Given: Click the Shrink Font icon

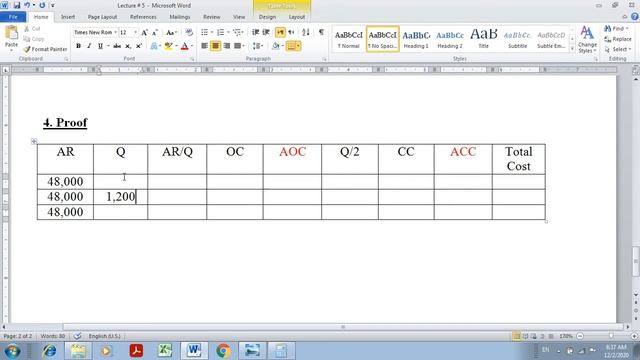Looking at the screenshot, I should point(155,32).
